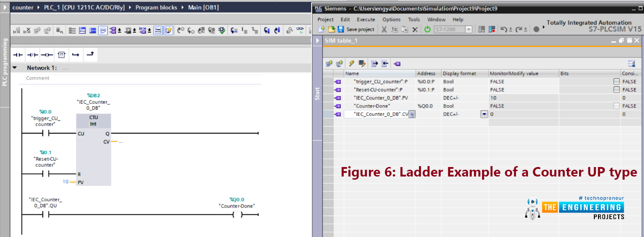Select the close branch favorite icon
644x237 pixels.
[90, 54]
